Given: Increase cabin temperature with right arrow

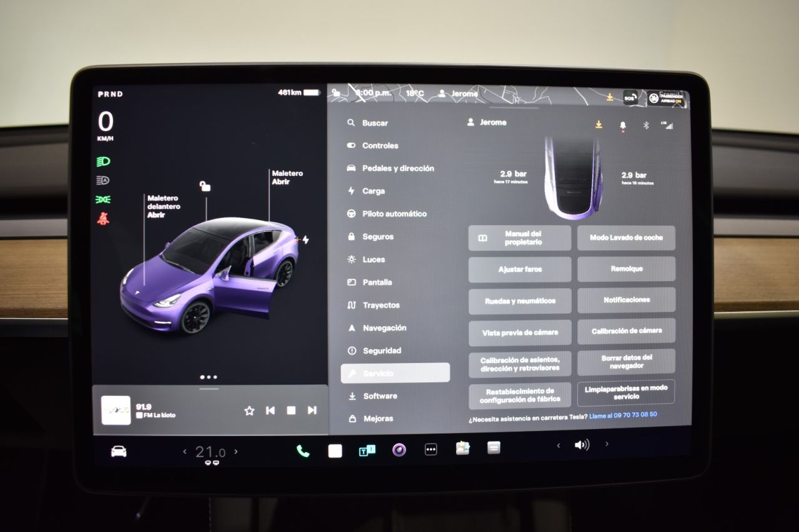Looking at the screenshot, I should click(235, 452).
